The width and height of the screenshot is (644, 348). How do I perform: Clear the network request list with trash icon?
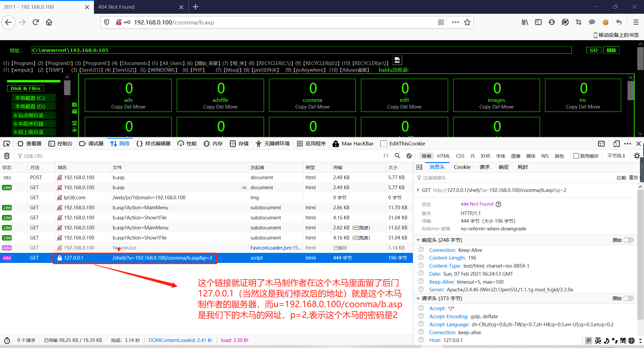[x=7, y=156]
